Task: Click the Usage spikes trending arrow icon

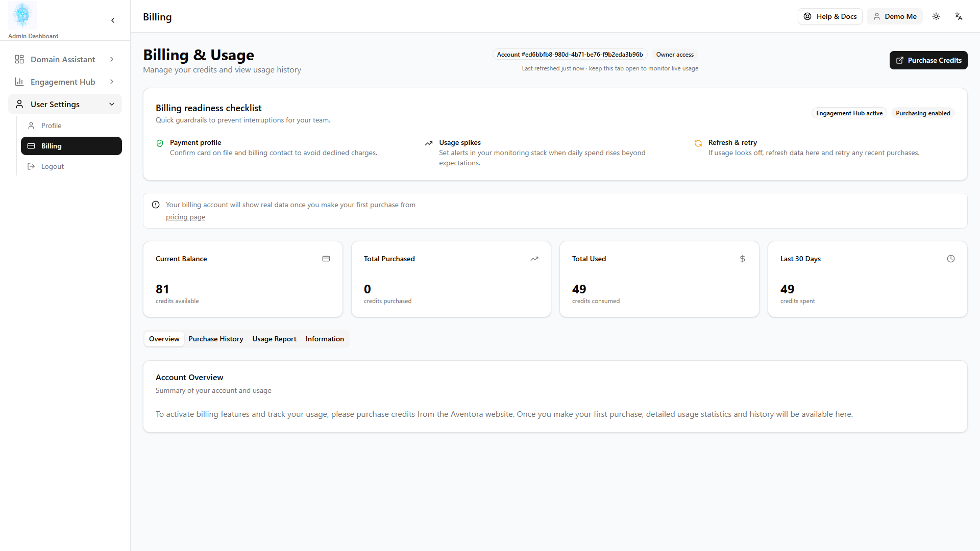Action: coord(429,143)
